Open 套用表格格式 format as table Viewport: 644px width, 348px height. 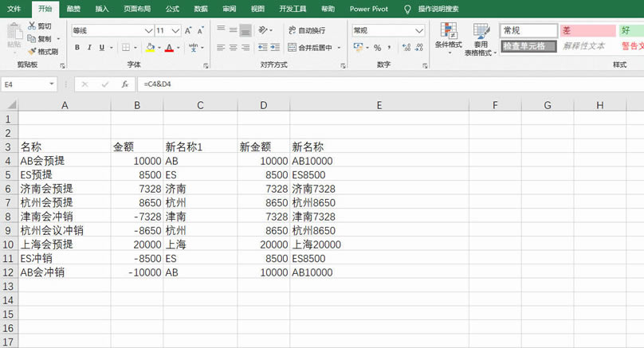(481, 39)
